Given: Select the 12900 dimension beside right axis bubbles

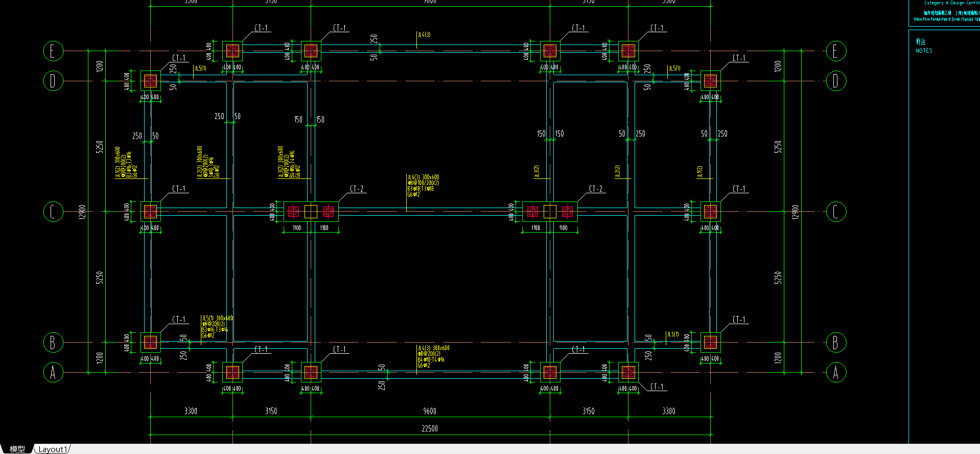Looking at the screenshot, I should coord(795,212).
